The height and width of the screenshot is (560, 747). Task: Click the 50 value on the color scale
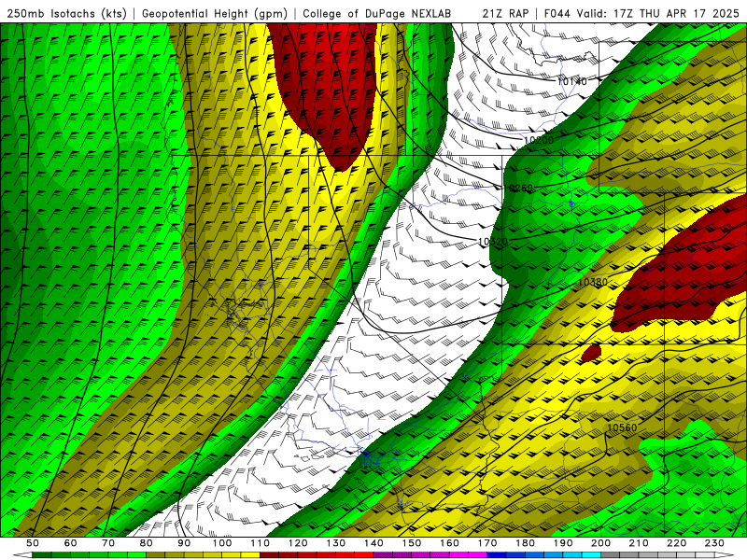point(33,543)
